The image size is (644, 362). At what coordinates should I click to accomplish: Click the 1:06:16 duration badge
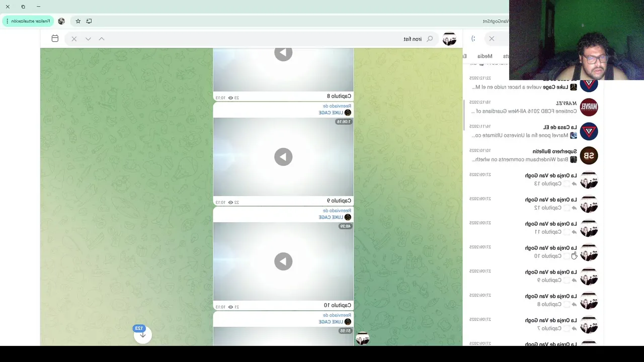coord(344,122)
